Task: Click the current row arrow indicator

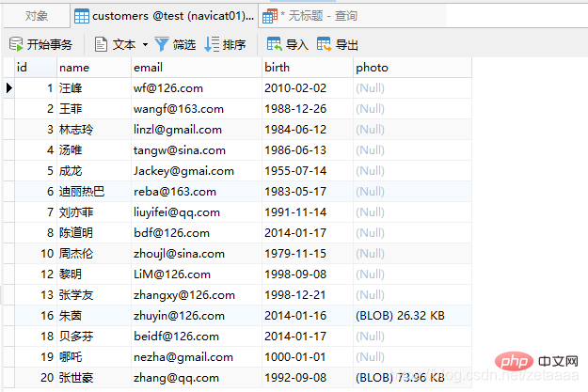Action: pyautogui.click(x=9, y=88)
